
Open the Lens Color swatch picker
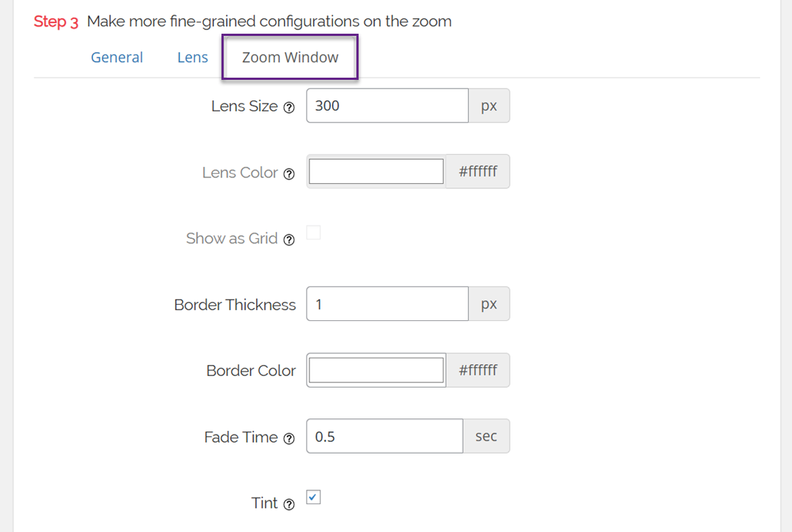[376, 171]
